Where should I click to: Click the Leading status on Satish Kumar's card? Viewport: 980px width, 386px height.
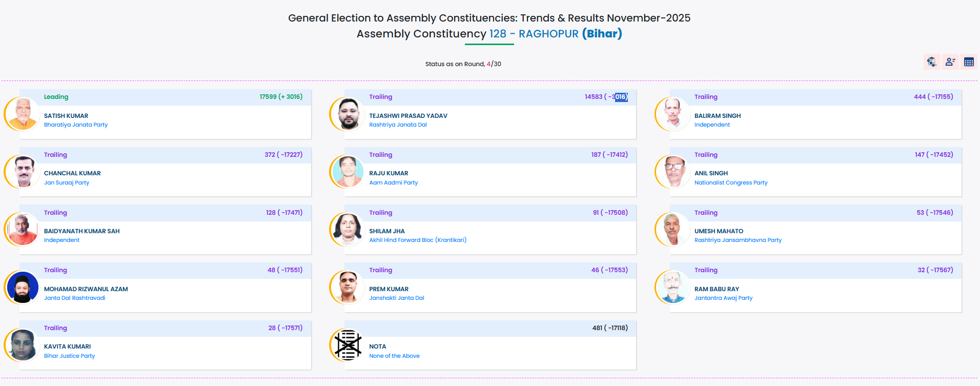point(56,97)
